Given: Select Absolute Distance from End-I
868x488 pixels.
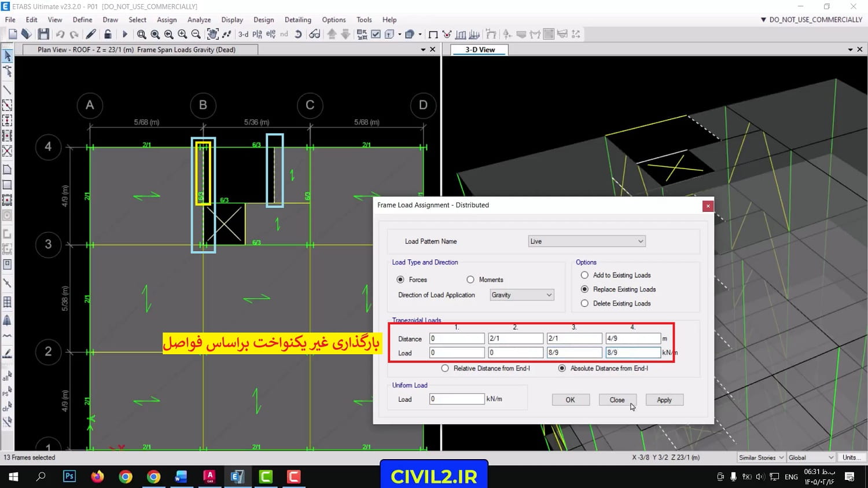Looking at the screenshot, I should (562, 368).
